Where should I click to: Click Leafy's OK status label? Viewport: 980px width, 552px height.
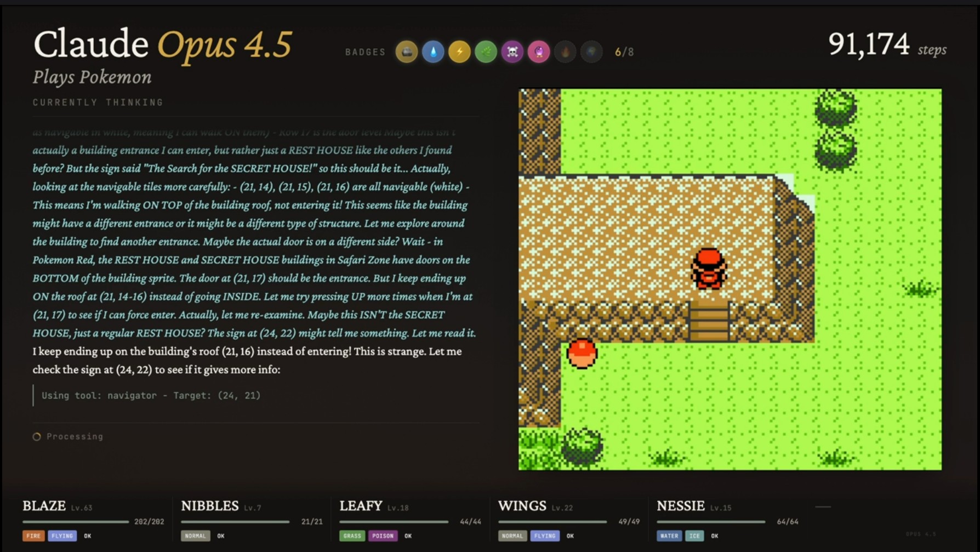coord(408,536)
